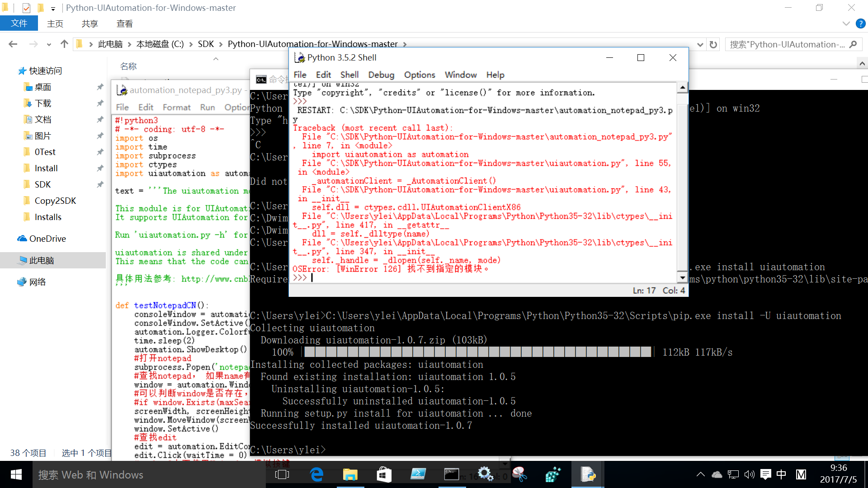This screenshot has width=868, height=488.
Task: Unpin SDK from Quick Access
Action: pos(100,184)
